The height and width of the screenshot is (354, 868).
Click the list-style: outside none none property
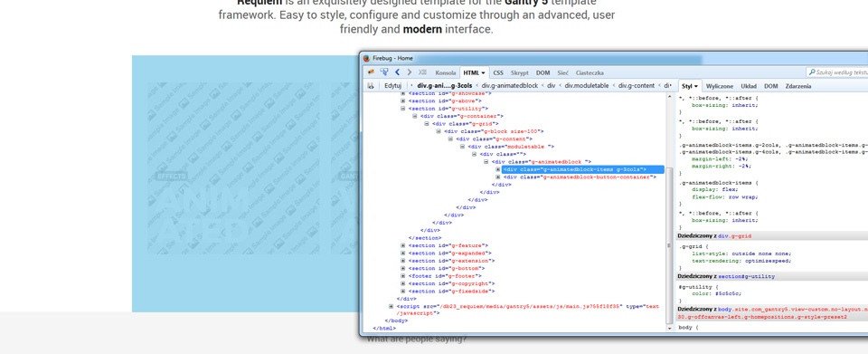[x=741, y=254]
